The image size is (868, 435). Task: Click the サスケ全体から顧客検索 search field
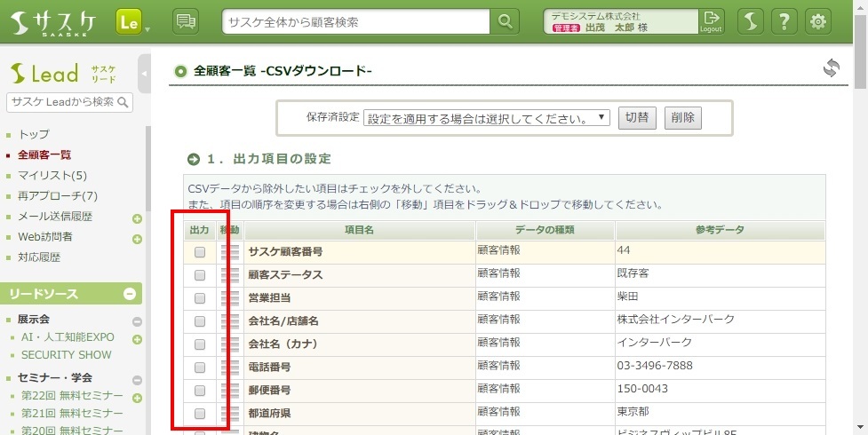click(x=355, y=21)
